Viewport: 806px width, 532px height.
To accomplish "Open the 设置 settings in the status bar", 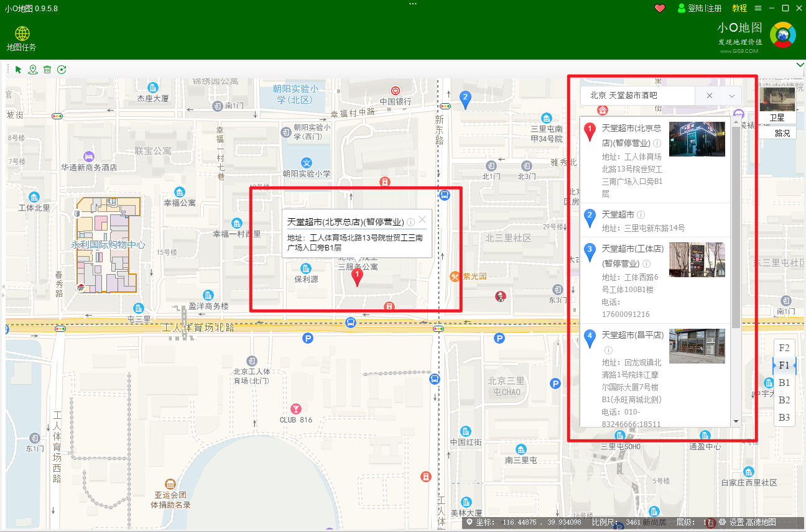I will pos(736,522).
